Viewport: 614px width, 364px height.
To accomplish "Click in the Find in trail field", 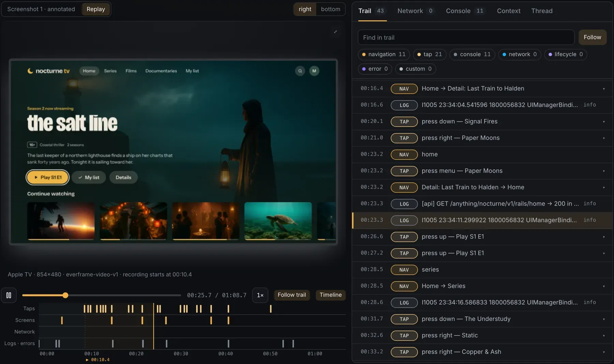I will point(466,37).
